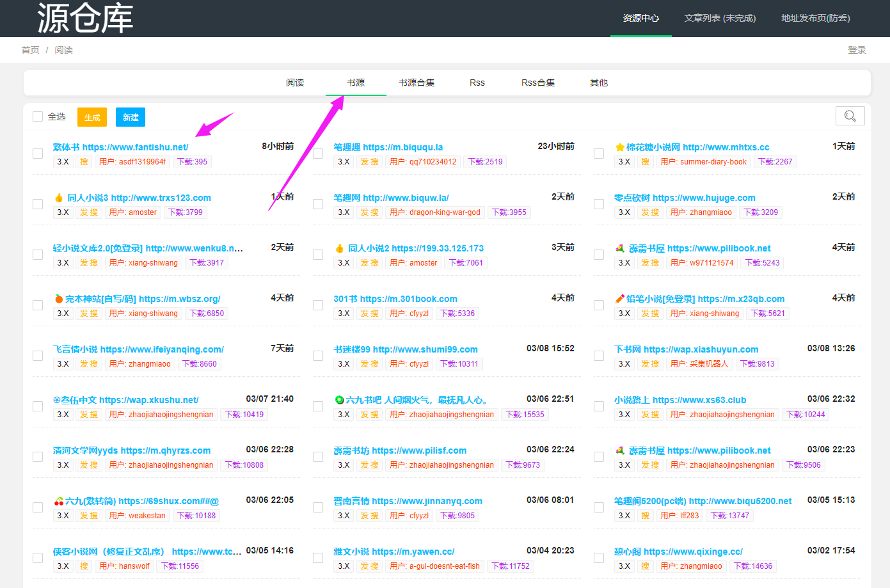Open 飞言情小说 ifeiyanqing source
This screenshot has height=588, width=890.
coord(138,349)
